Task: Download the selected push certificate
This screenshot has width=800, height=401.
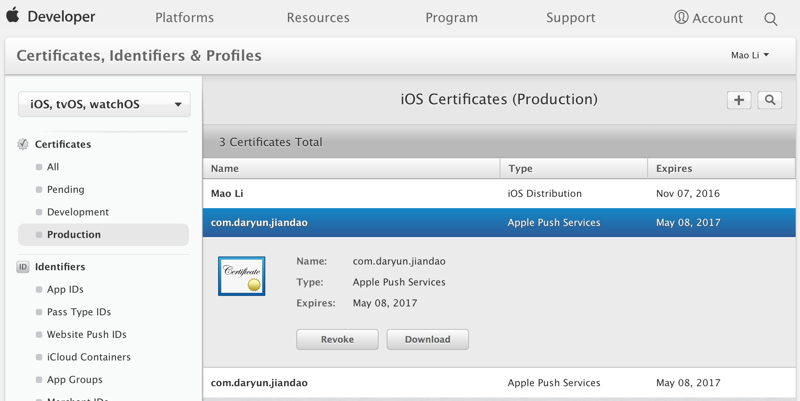Action: (427, 339)
